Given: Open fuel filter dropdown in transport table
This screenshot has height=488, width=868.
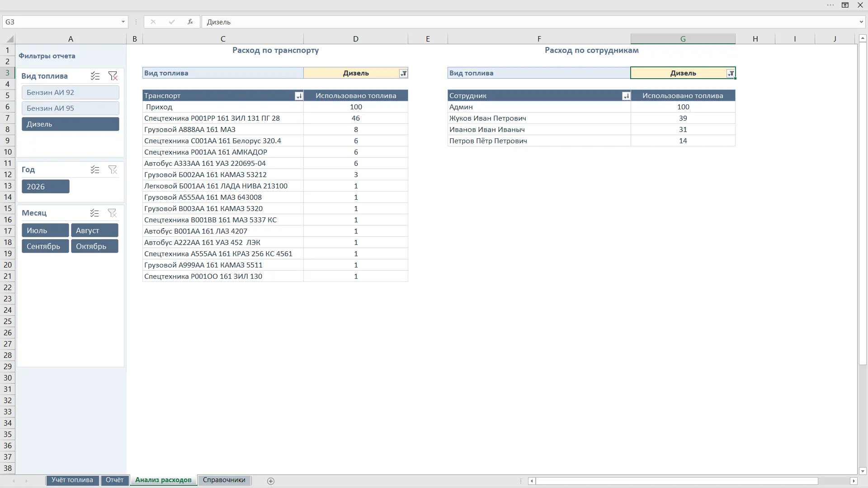Looking at the screenshot, I should click(x=403, y=73).
